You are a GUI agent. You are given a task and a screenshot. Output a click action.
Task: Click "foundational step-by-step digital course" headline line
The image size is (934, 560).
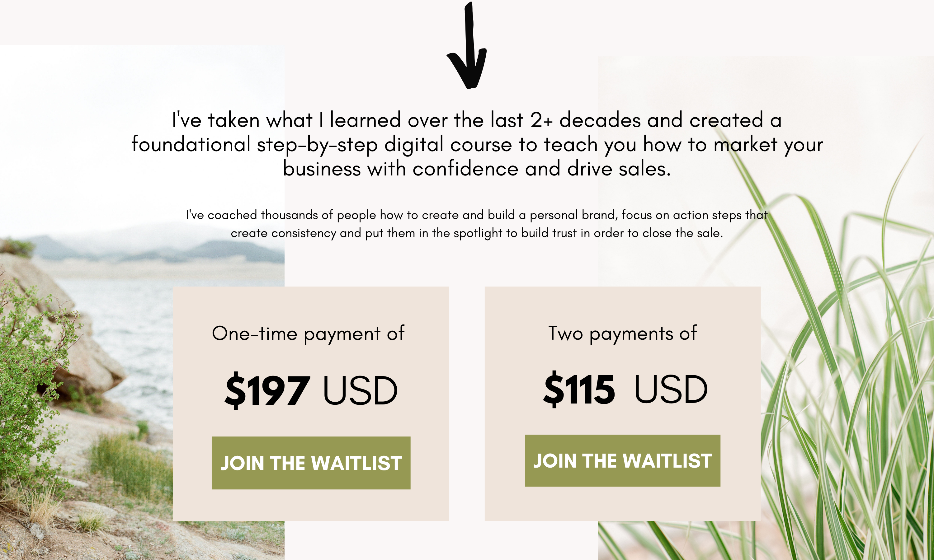pyautogui.click(x=321, y=145)
